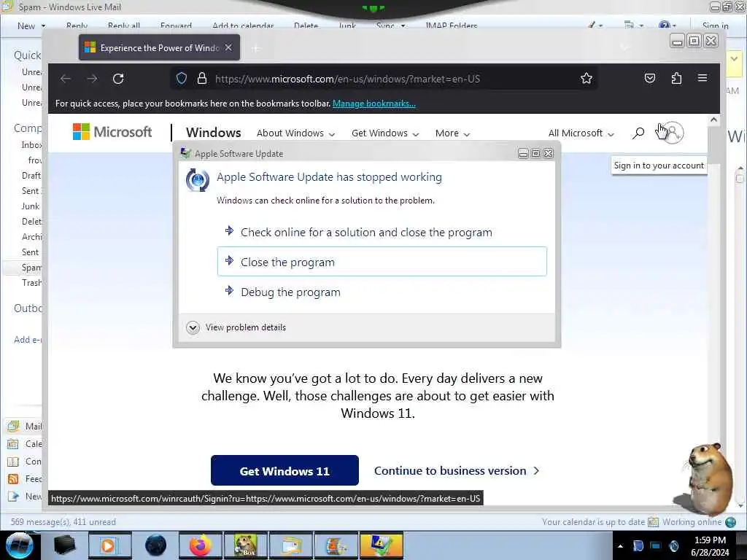Viewport: 747px width, 560px height.
Task: Save page to Pocket icon
Action: (x=650, y=78)
